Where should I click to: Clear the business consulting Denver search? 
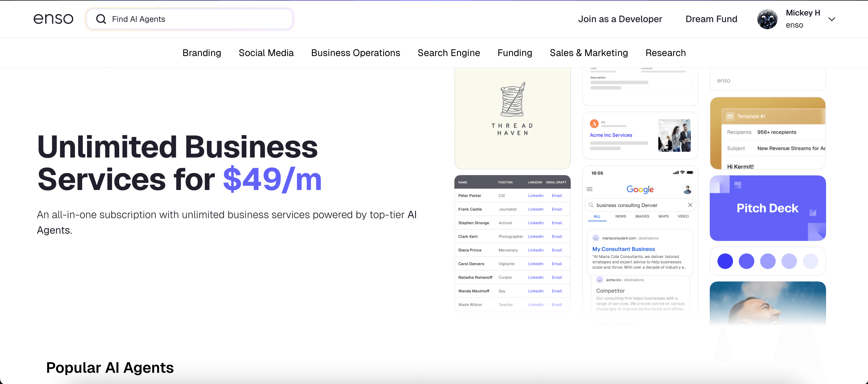point(690,205)
